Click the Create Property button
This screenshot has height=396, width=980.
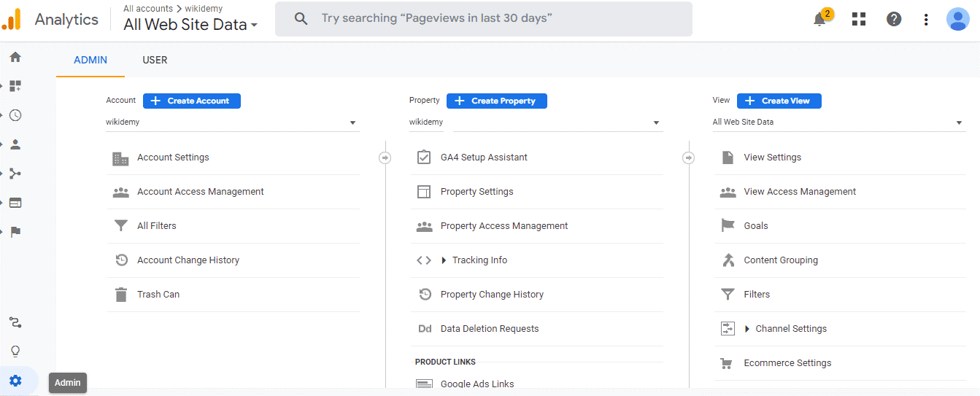pos(496,101)
